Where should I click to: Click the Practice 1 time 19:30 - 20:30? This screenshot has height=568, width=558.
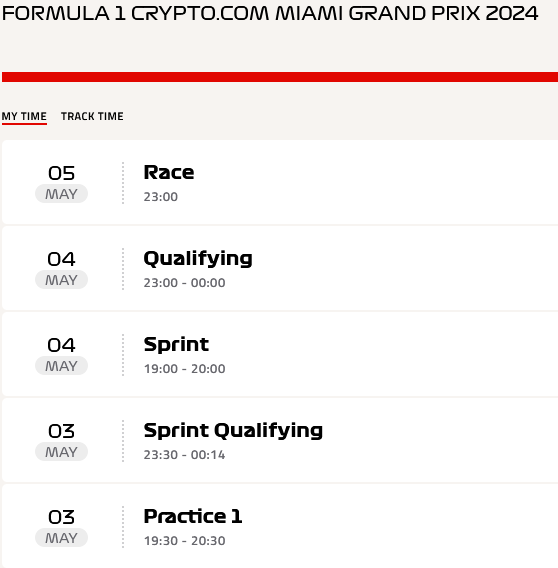tap(184, 540)
